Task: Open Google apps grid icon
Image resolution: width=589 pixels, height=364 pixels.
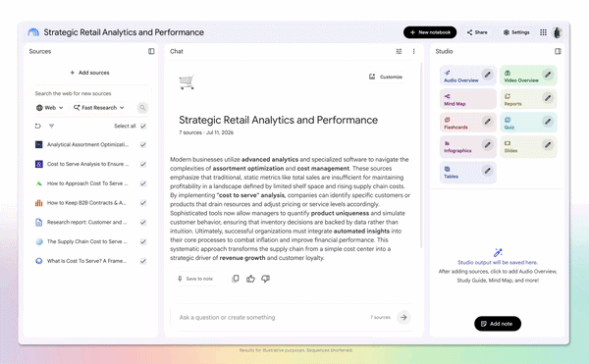Action: click(x=543, y=32)
